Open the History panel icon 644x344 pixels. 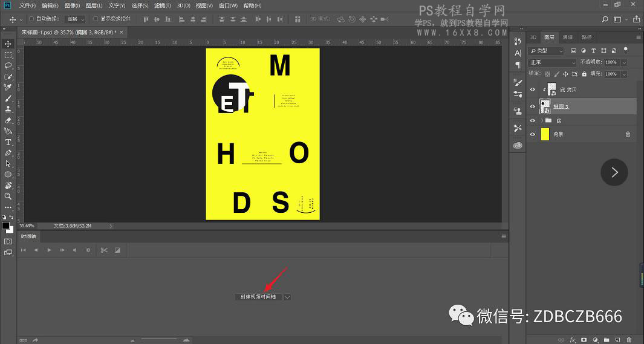click(x=518, y=41)
